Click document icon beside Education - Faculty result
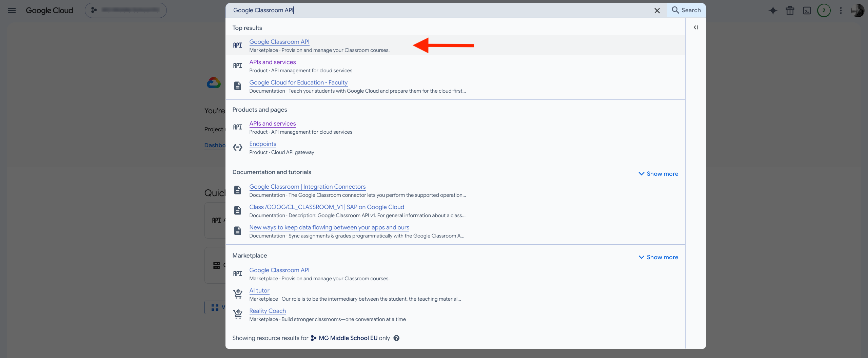Screen dimensions: 868x358 (237, 86)
